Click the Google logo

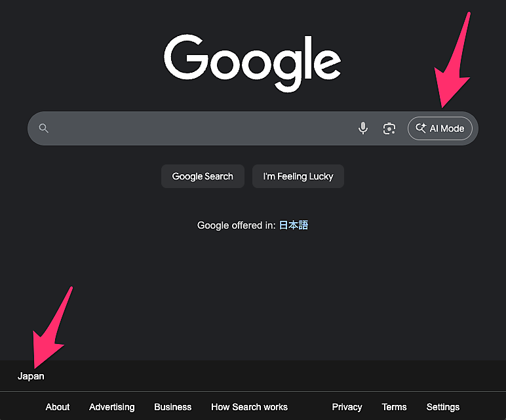tap(253, 63)
